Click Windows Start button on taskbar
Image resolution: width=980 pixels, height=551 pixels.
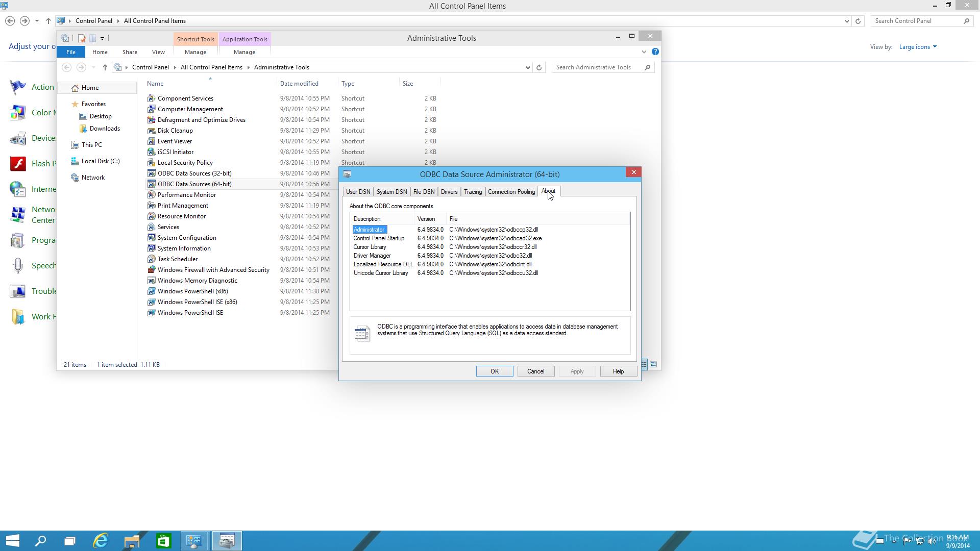[13, 541]
